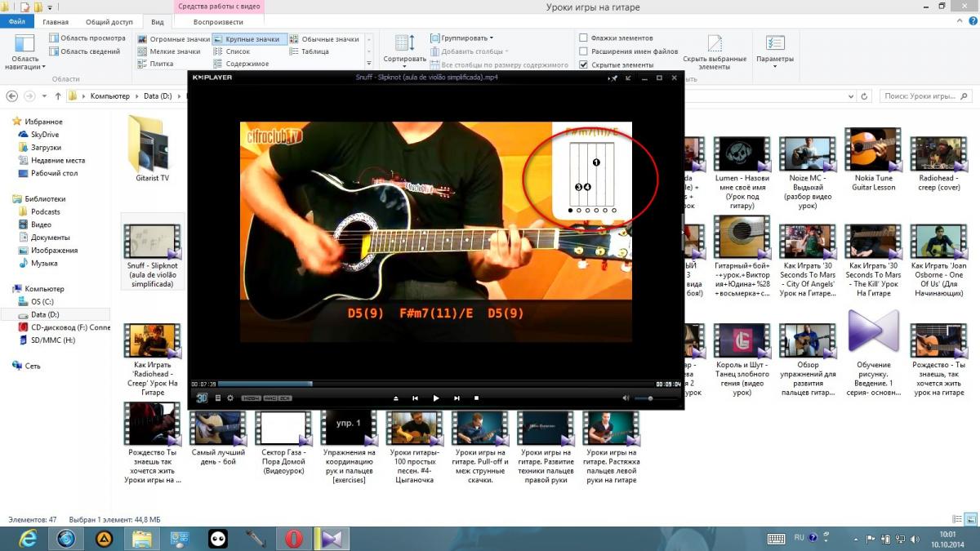Open Internet Explorer from taskbar
The image size is (980, 551).
tap(28, 539)
